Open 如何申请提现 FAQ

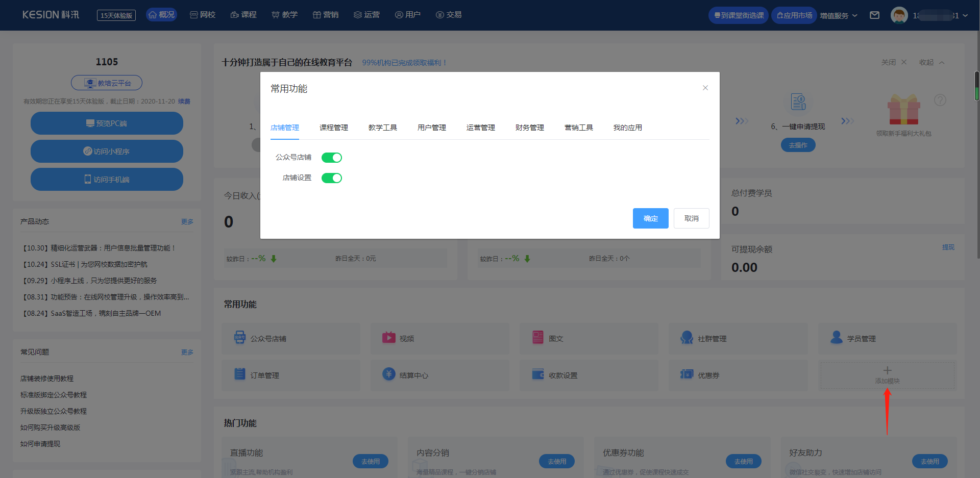[40, 444]
